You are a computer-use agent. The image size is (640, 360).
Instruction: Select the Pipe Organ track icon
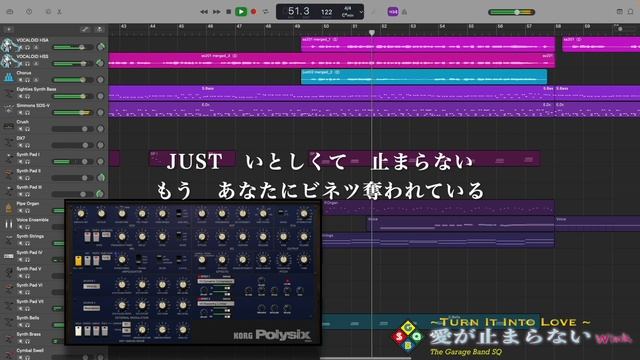[8, 208]
